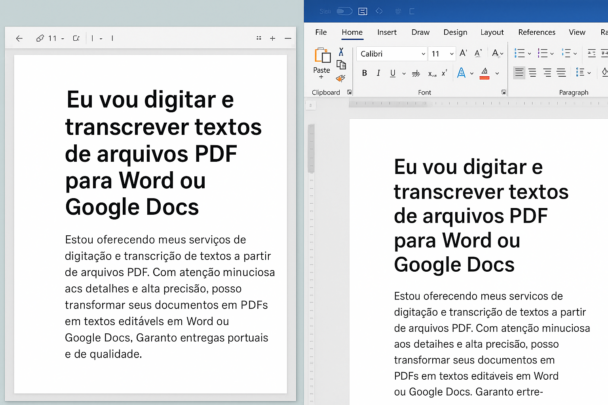The image size is (608, 405).
Task: Select the Format Painter brush
Action: coord(341,77)
